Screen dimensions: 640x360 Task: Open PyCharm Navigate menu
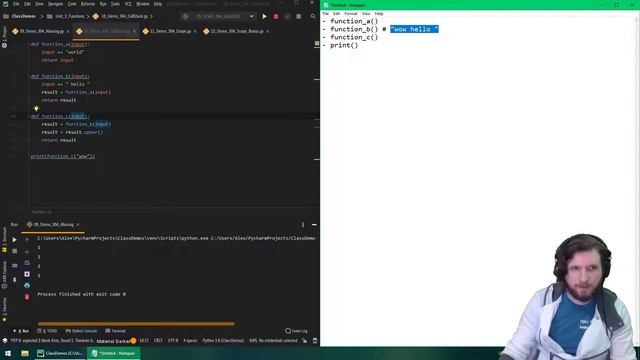56,4
